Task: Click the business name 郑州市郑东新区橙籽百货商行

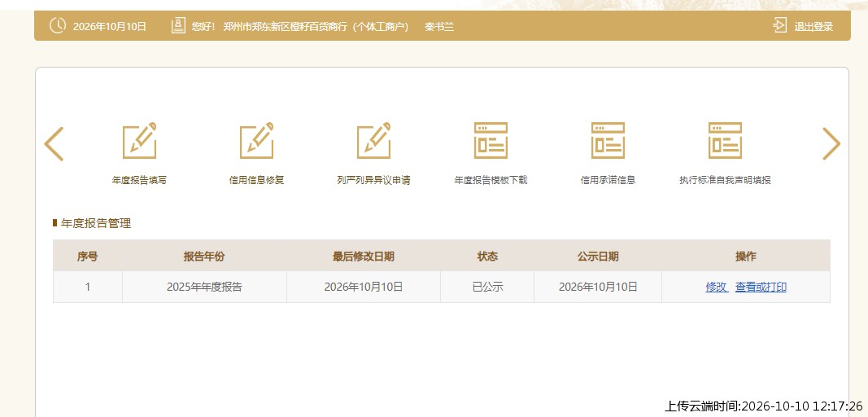Action: pyautogui.click(x=286, y=27)
